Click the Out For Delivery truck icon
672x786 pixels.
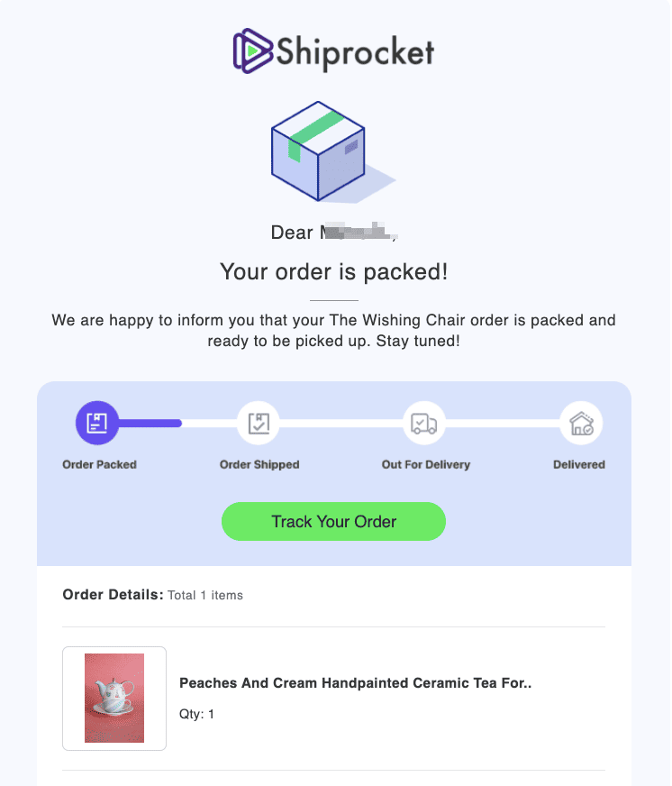point(423,422)
